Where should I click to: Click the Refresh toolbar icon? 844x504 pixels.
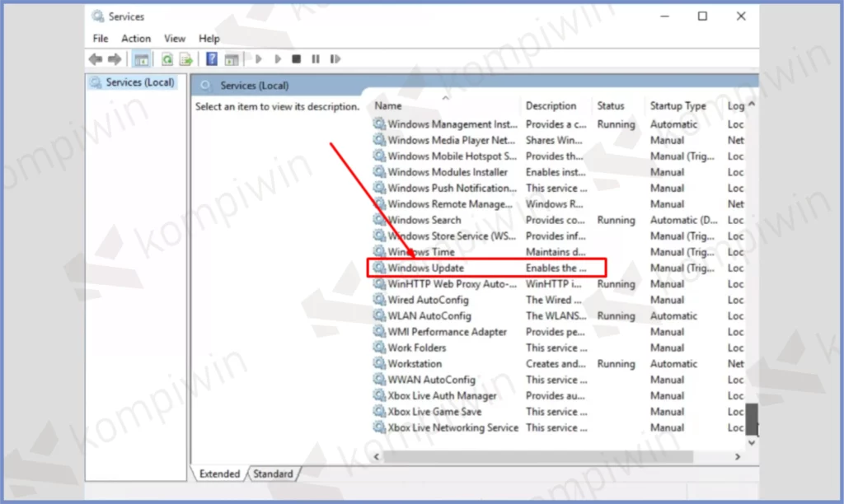pyautogui.click(x=167, y=59)
